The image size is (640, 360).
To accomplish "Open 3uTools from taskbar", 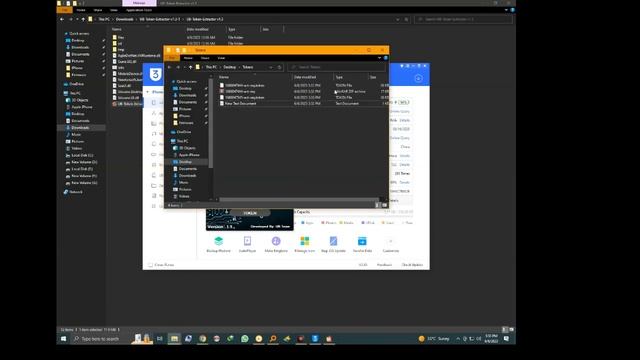I will click(315, 339).
